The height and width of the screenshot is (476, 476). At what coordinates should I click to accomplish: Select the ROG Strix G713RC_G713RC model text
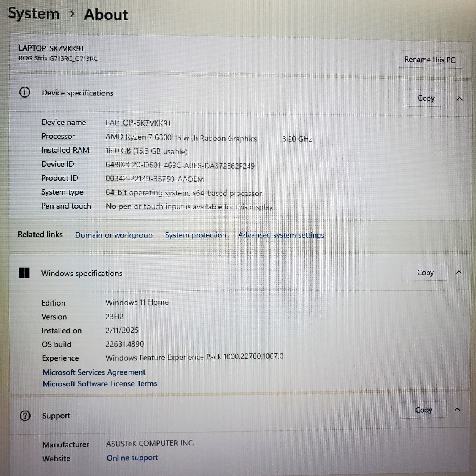pyautogui.click(x=58, y=58)
